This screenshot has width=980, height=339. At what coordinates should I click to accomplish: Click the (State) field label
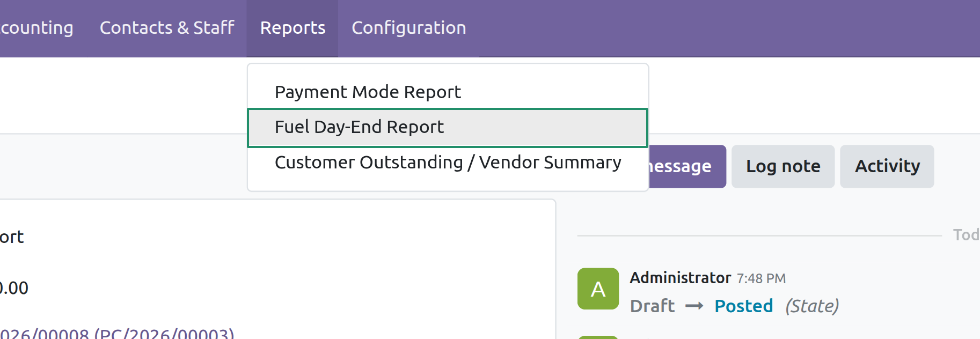[x=812, y=306]
